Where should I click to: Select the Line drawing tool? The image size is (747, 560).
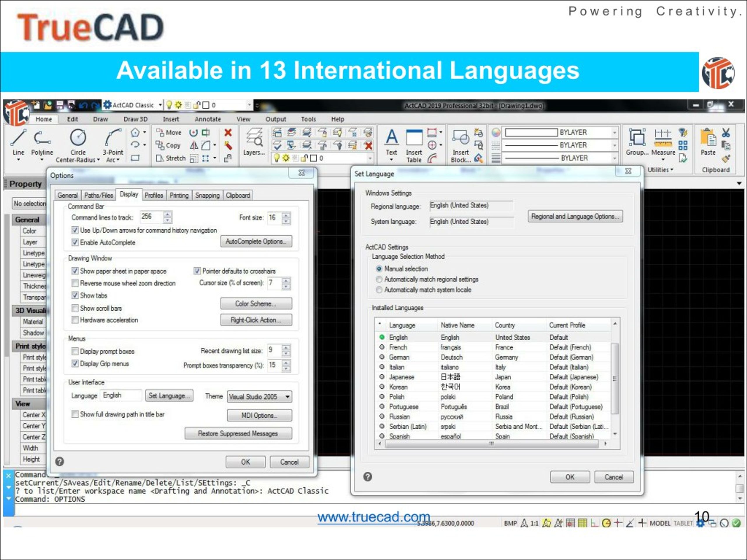click(18, 142)
